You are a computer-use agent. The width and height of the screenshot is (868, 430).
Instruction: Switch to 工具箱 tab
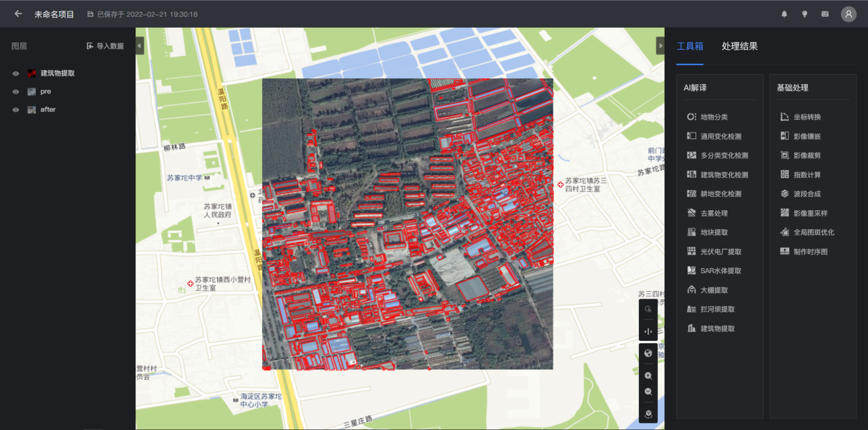(x=690, y=46)
